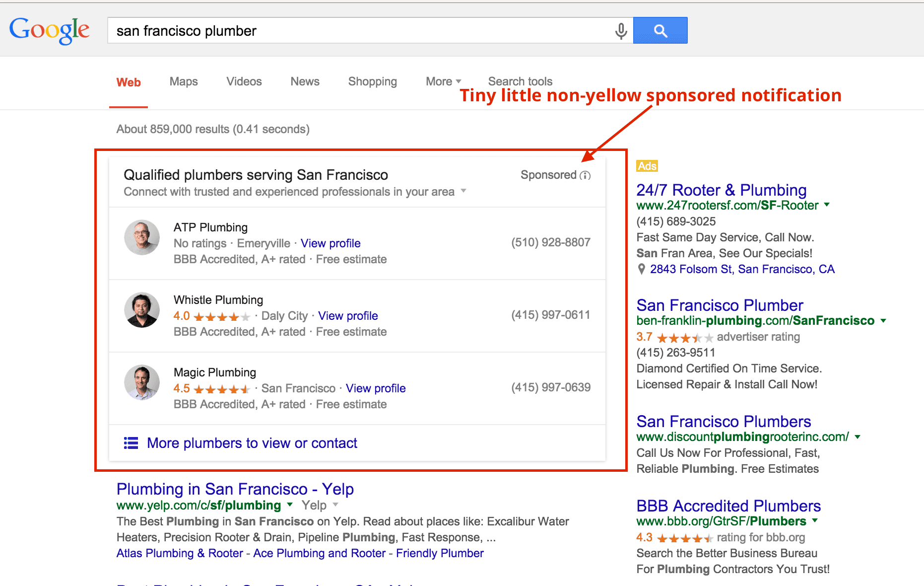Click the blue search magnifier button

click(x=660, y=30)
